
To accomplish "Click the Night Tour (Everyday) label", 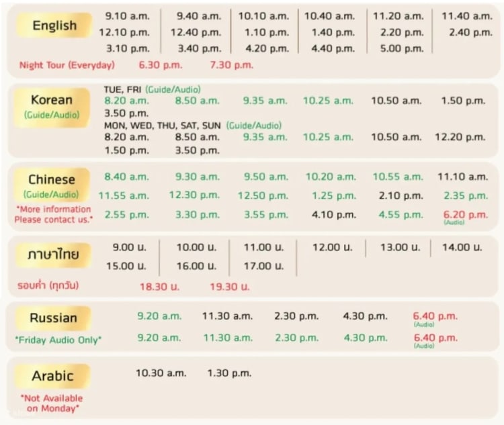I will click(x=67, y=65).
